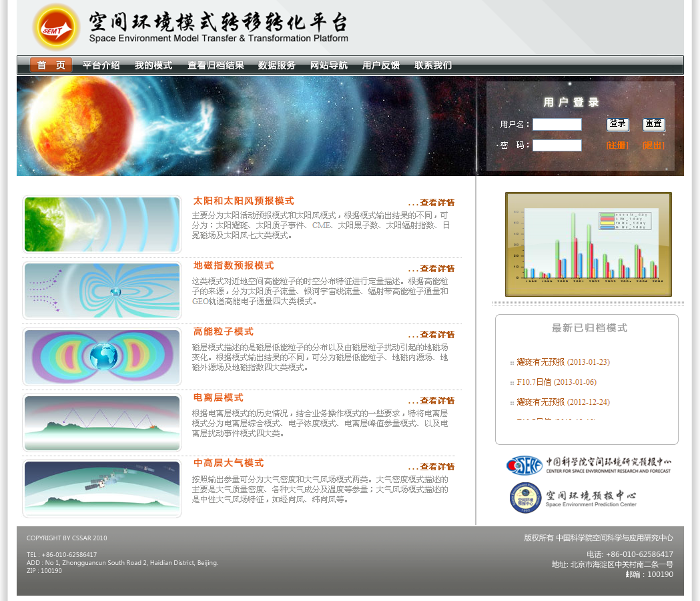Viewport: 700px width, 601px height.
Task: Go to 我的模式 in the navigation bar
Action: coord(153,65)
